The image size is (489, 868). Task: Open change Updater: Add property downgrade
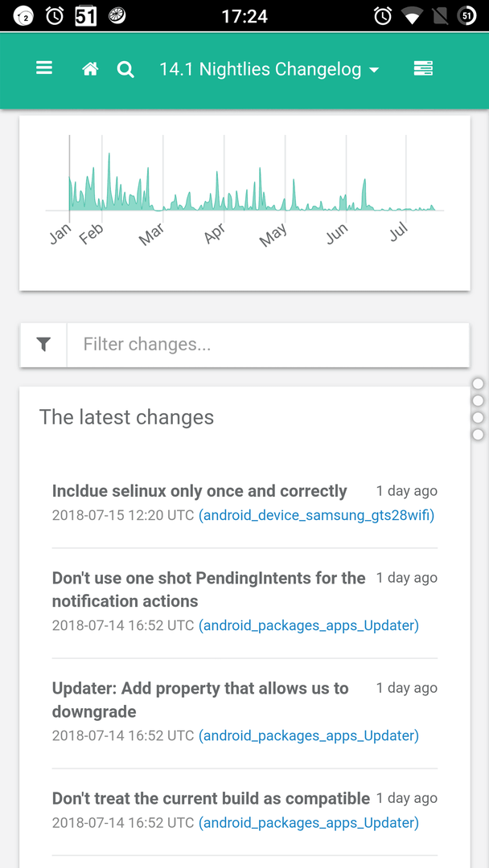[200, 700]
